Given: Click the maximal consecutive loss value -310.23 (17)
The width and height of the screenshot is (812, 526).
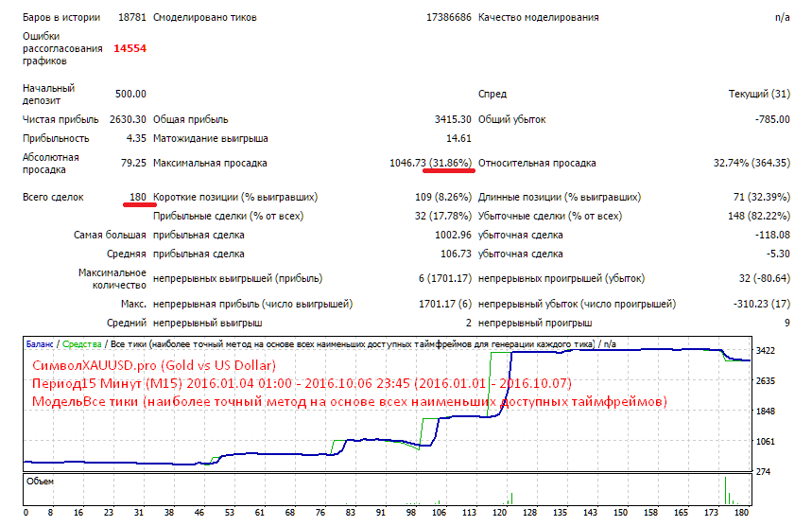Looking at the screenshot, I should click(x=762, y=304).
